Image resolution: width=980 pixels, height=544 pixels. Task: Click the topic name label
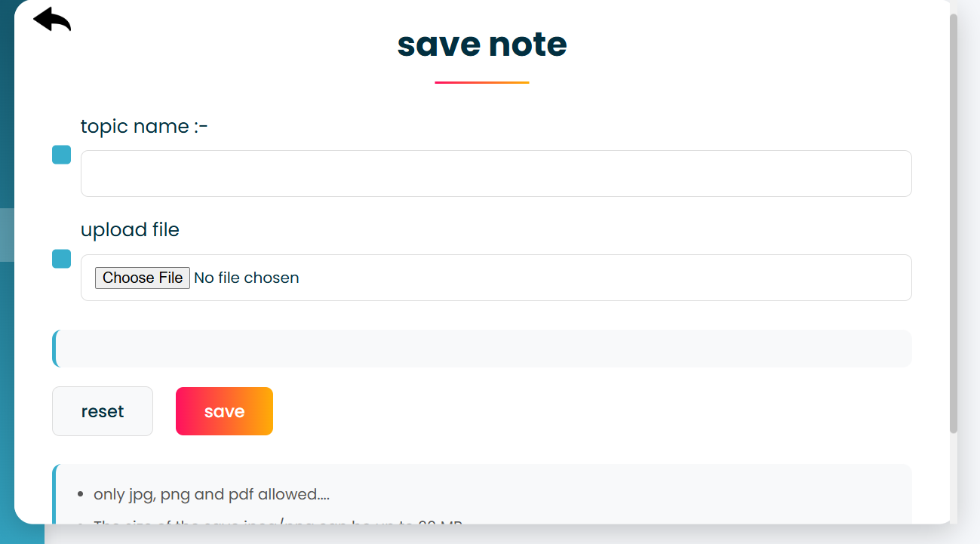coord(143,126)
